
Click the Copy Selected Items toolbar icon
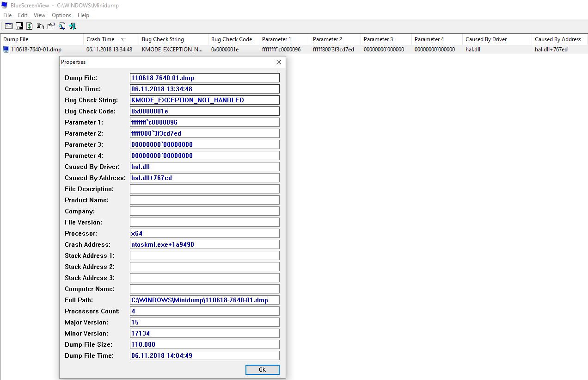click(41, 26)
